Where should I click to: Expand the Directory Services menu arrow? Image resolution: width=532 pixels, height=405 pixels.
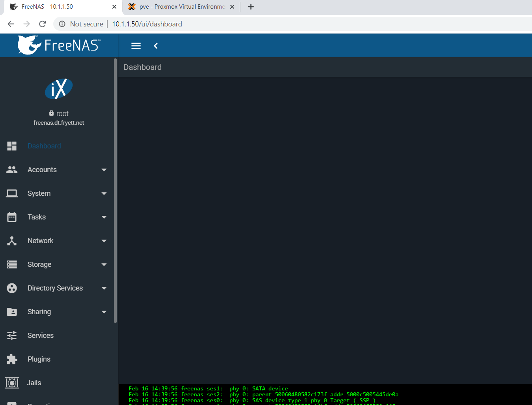tap(104, 288)
